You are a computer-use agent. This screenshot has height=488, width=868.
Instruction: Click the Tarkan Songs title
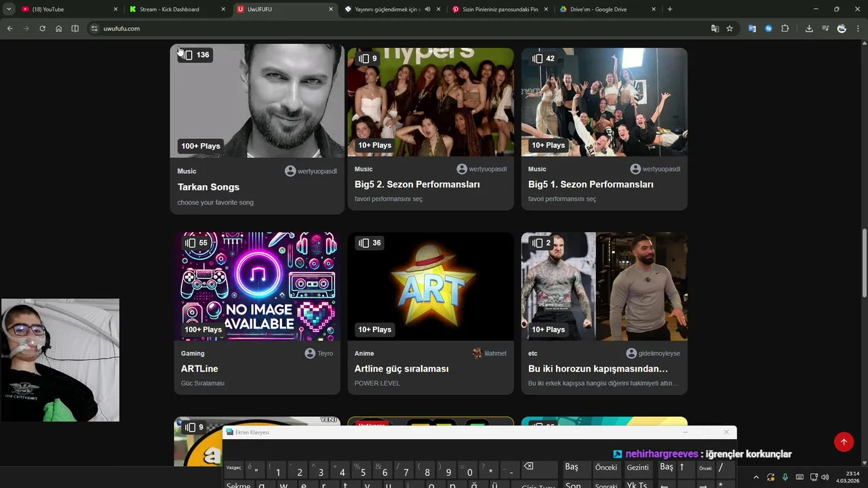pos(208,187)
